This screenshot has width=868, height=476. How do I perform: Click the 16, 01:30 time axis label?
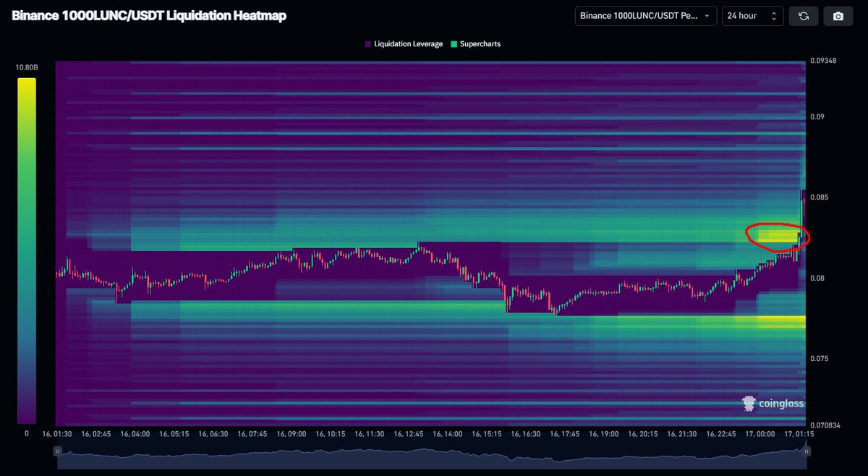click(57, 434)
